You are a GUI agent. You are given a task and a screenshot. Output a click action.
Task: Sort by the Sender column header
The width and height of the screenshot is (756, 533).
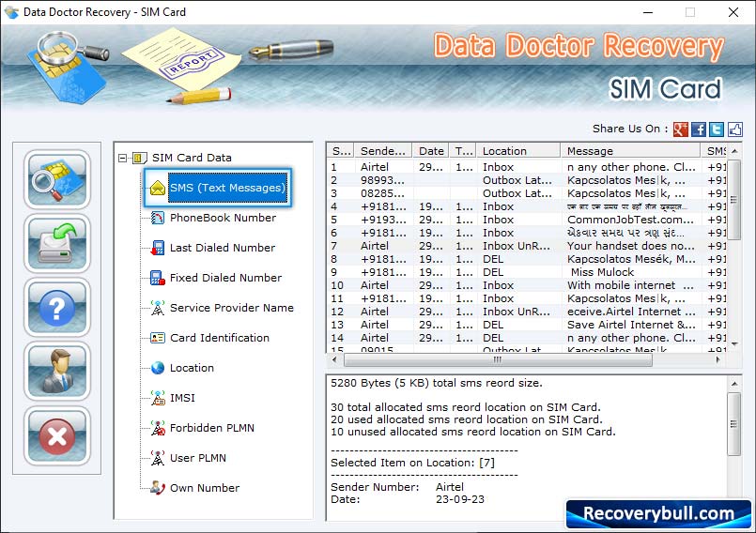pyautogui.click(x=383, y=151)
